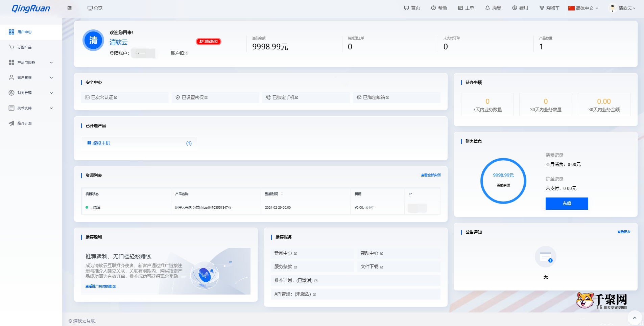
Task: Open 文件下载 link
Action: (399, 266)
